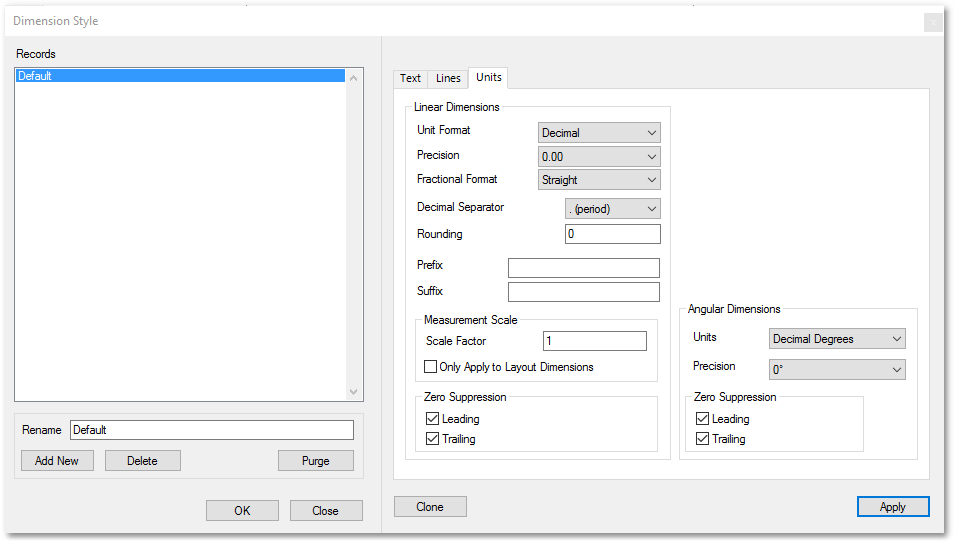
Task: Open the Decimal Separator dropdown
Action: (612, 209)
